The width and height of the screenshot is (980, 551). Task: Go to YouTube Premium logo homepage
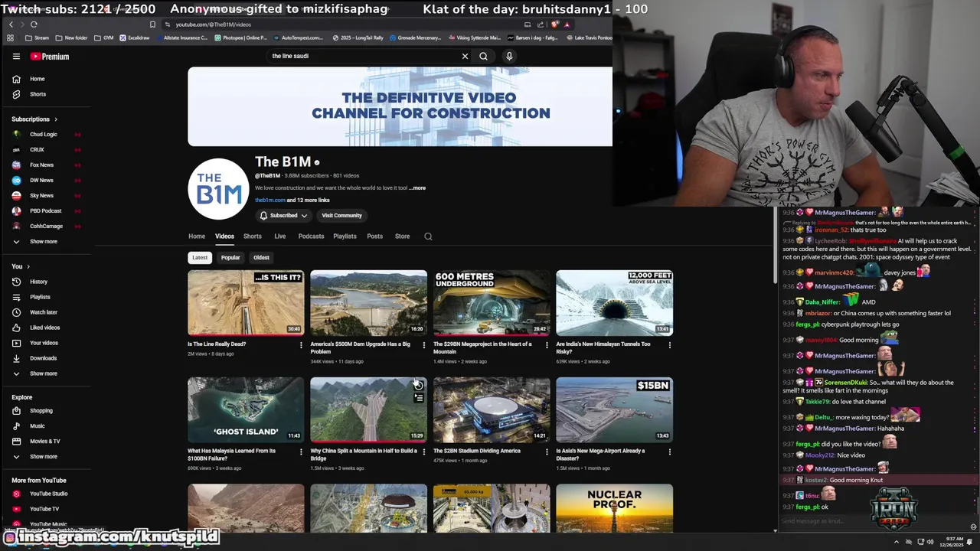(x=50, y=56)
